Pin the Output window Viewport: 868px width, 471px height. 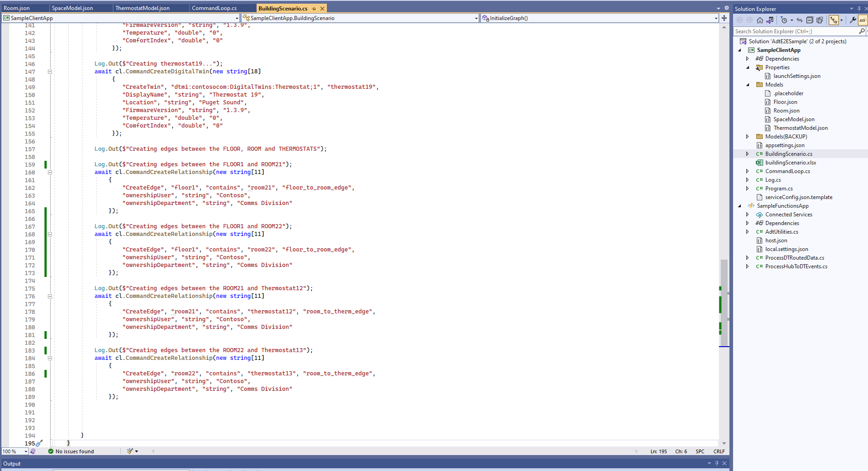click(x=717, y=463)
